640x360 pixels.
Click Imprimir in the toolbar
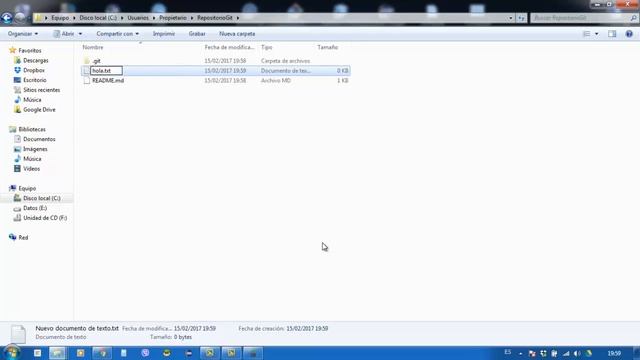164,34
